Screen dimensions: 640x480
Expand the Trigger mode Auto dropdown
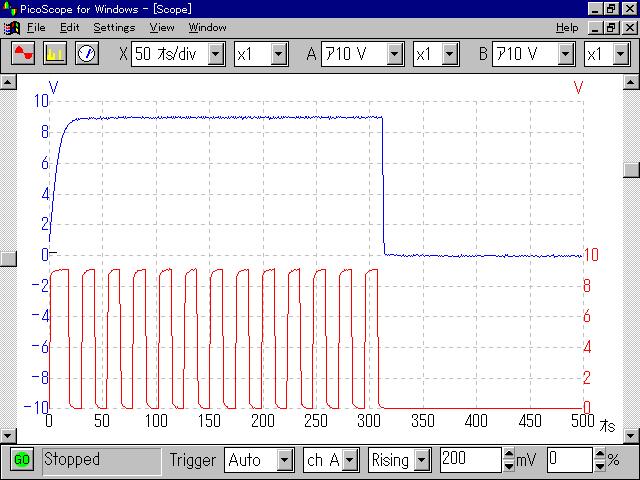pyautogui.click(x=285, y=460)
